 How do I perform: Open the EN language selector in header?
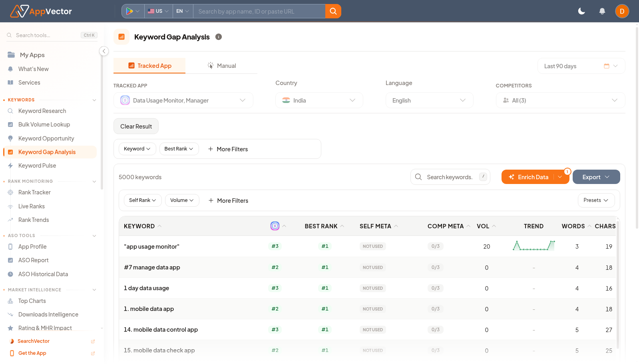[183, 11]
